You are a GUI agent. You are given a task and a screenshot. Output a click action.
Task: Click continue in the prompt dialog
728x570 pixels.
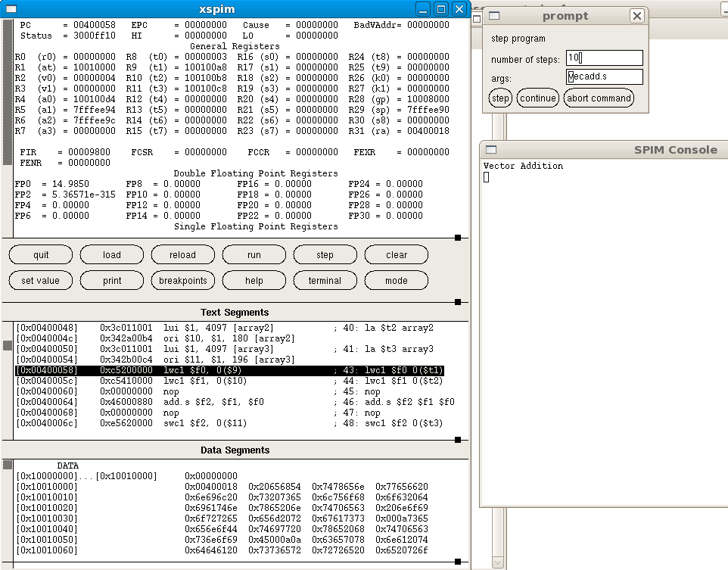click(x=538, y=98)
